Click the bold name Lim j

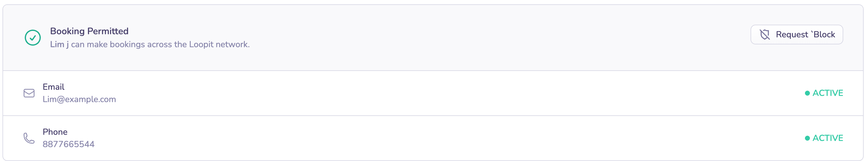tap(59, 44)
